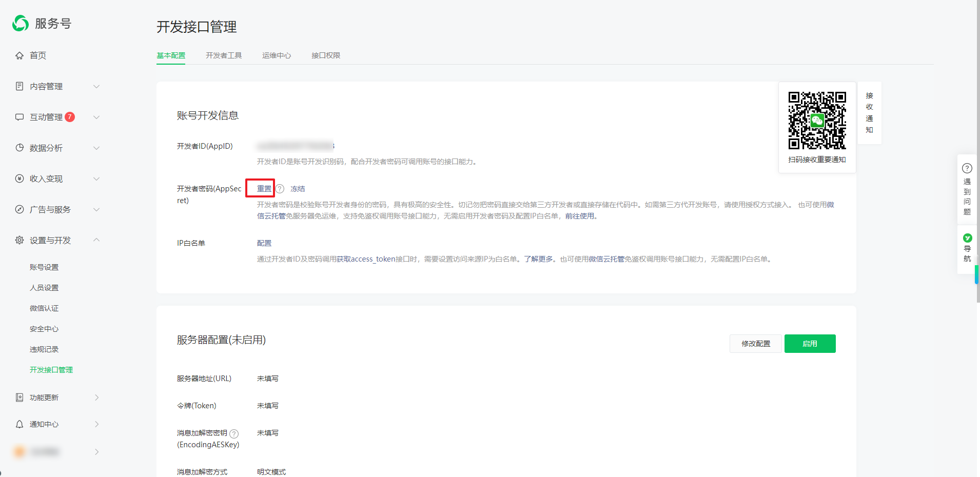The image size is (980, 477).
Task: Click 冻结 to freeze AppSecret
Action: [298, 189]
